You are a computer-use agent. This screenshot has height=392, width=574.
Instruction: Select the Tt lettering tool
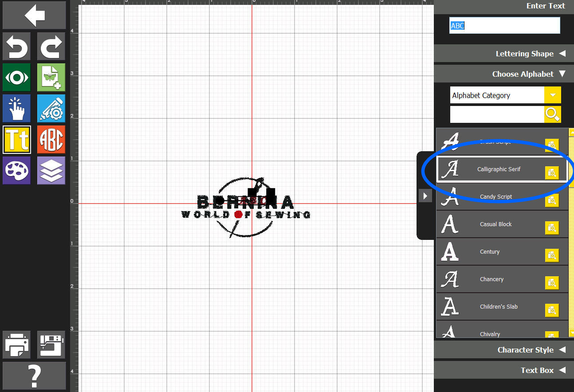17,139
